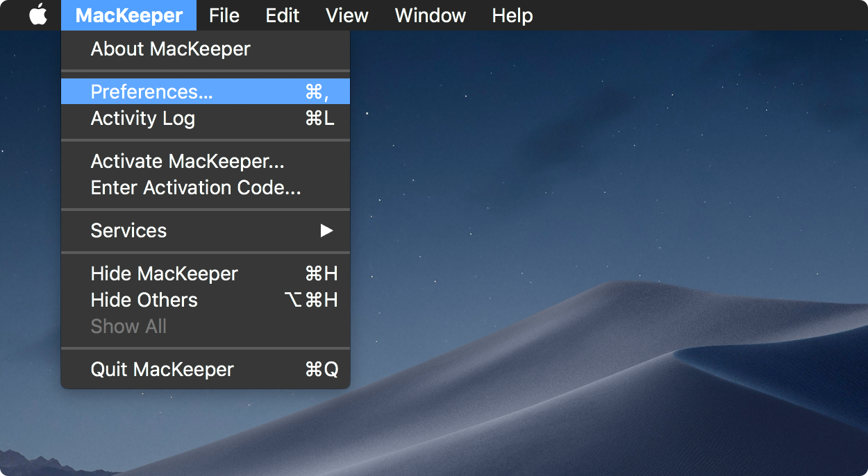868x476 pixels.
Task: Select Hide Others
Action: (x=206, y=300)
